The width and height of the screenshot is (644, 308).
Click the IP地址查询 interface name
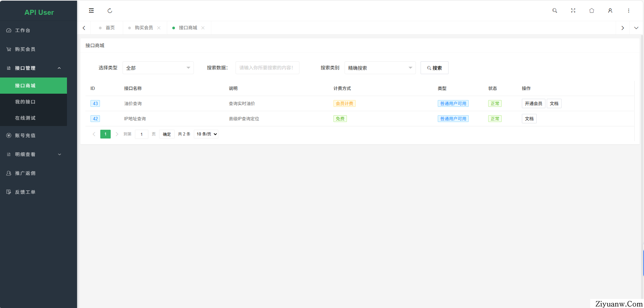[135, 119]
